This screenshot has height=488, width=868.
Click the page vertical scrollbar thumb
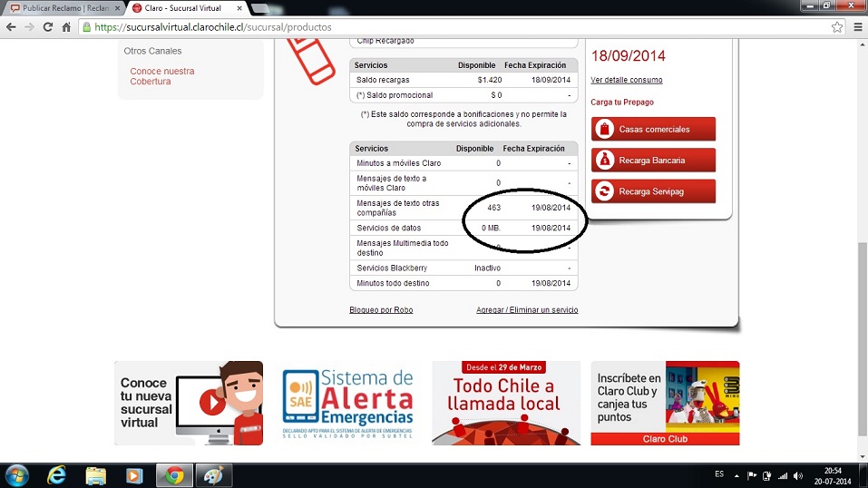point(863,339)
